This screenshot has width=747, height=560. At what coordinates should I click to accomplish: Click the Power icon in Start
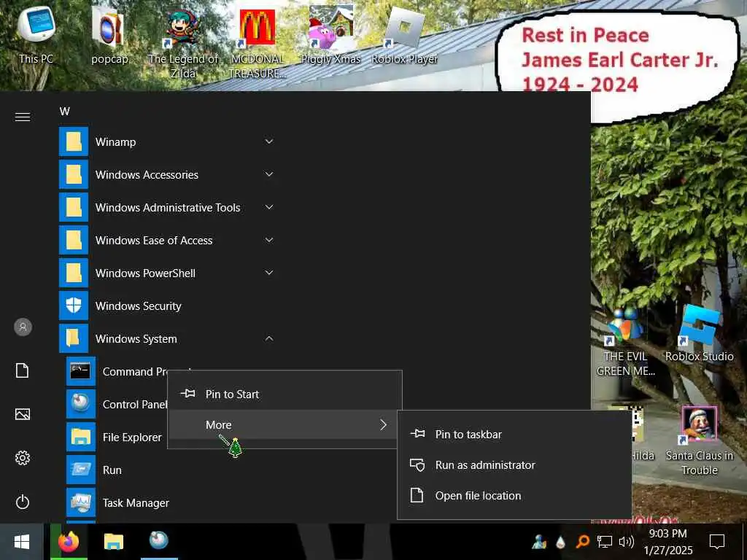(x=23, y=502)
